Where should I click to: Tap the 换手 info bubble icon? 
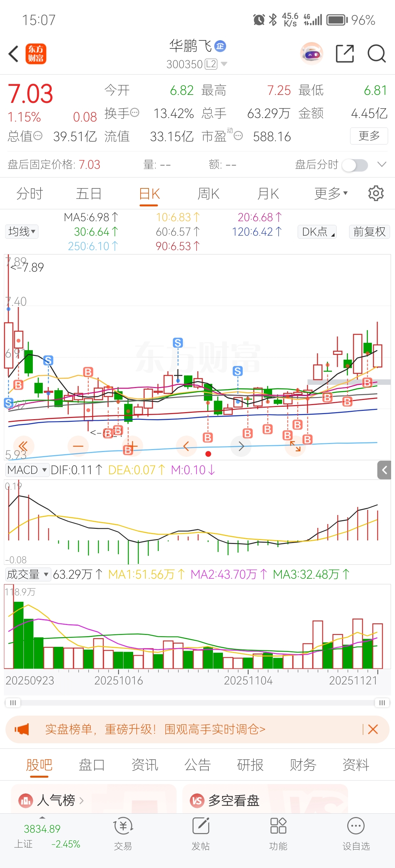(134, 113)
